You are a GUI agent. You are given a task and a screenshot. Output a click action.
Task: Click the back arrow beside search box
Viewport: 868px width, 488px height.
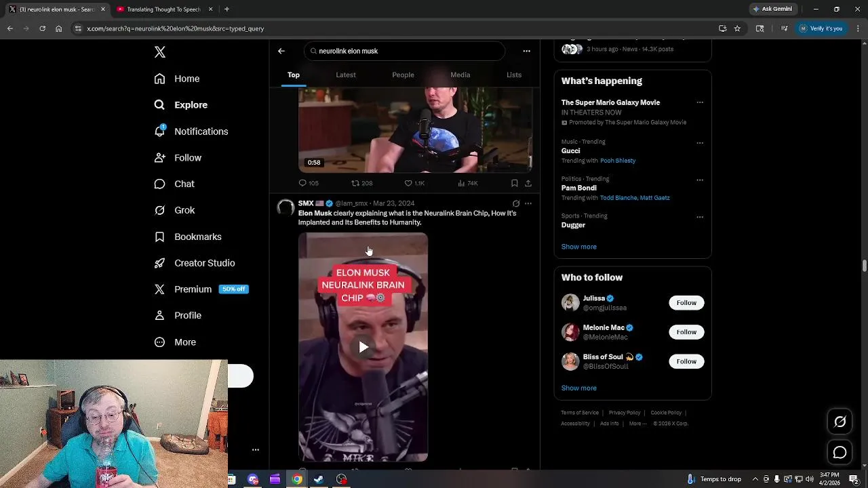coord(281,51)
